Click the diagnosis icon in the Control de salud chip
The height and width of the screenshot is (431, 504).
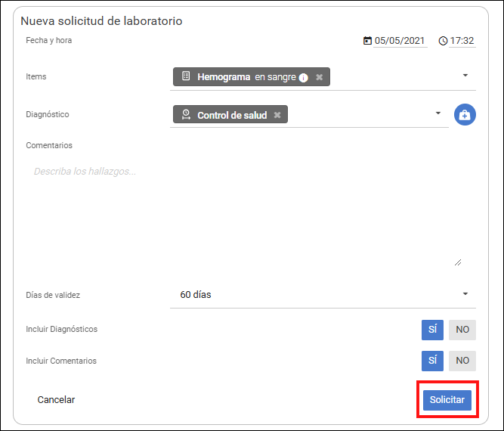coord(186,114)
